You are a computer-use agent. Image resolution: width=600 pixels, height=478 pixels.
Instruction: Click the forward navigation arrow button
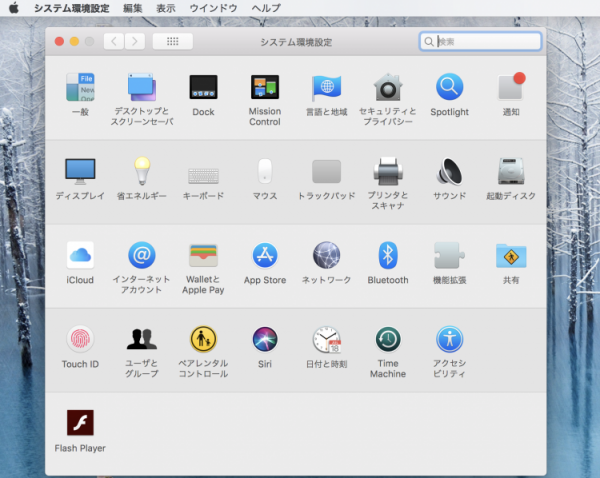pos(135,41)
